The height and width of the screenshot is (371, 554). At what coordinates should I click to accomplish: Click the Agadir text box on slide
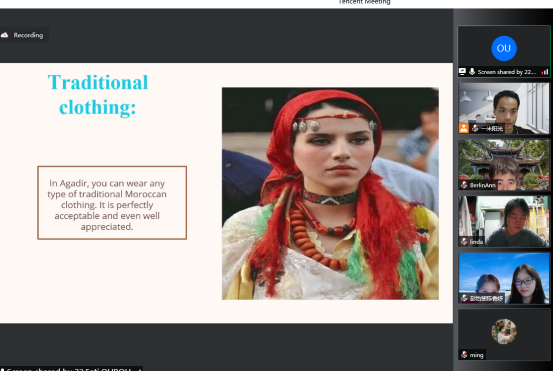tap(112, 203)
